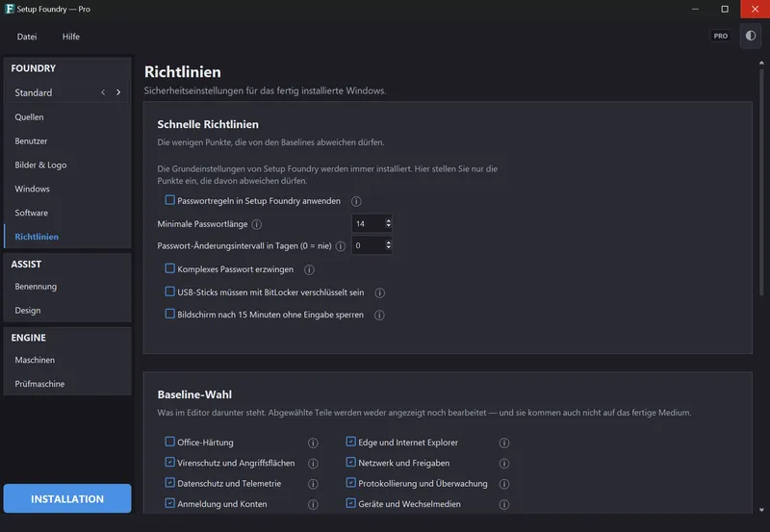Open info icon next to Edge und Internet Explorer
The image size is (770, 532).
(503, 443)
